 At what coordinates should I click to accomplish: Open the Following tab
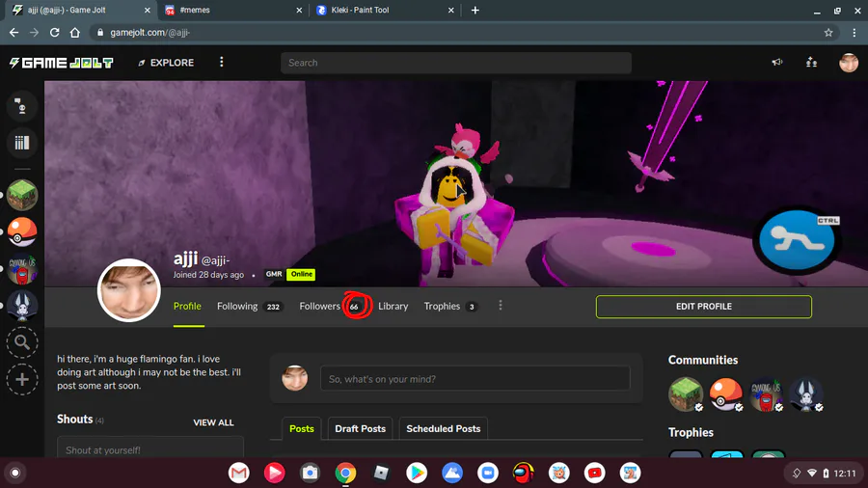coord(250,306)
